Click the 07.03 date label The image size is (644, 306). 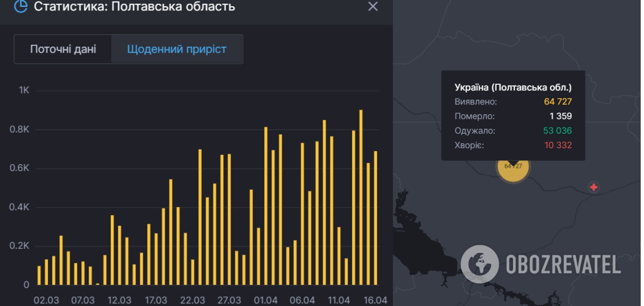tap(83, 300)
